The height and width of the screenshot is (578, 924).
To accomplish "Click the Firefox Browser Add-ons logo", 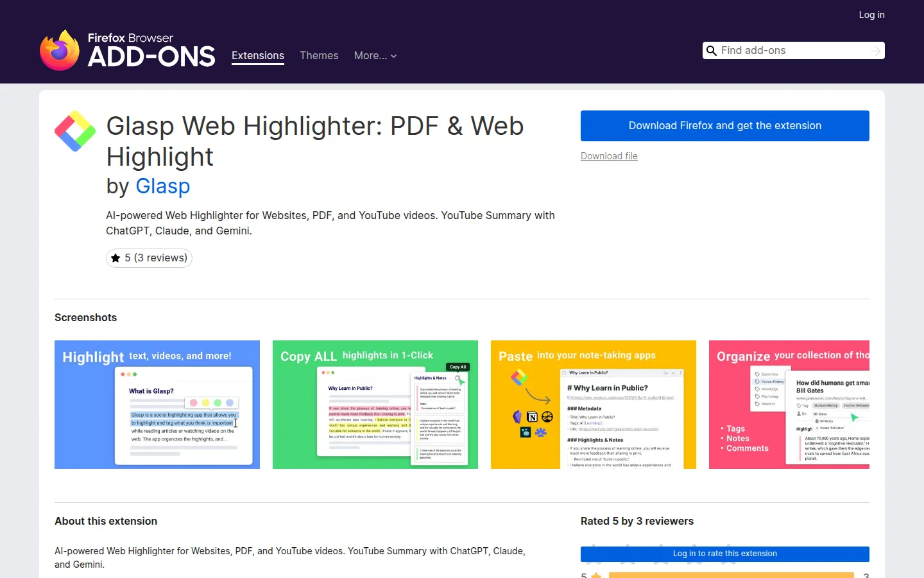I will (x=127, y=49).
